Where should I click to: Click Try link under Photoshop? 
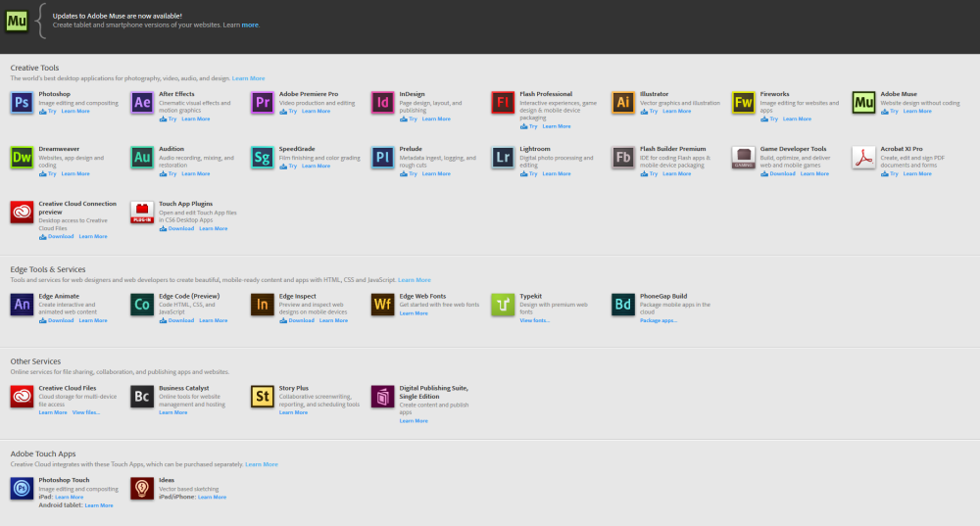click(x=50, y=112)
